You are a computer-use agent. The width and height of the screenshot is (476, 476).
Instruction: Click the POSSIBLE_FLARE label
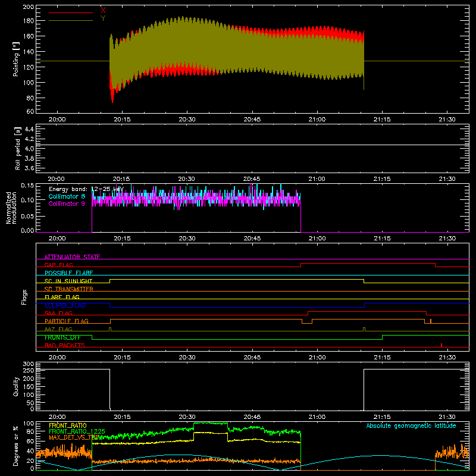68,273
